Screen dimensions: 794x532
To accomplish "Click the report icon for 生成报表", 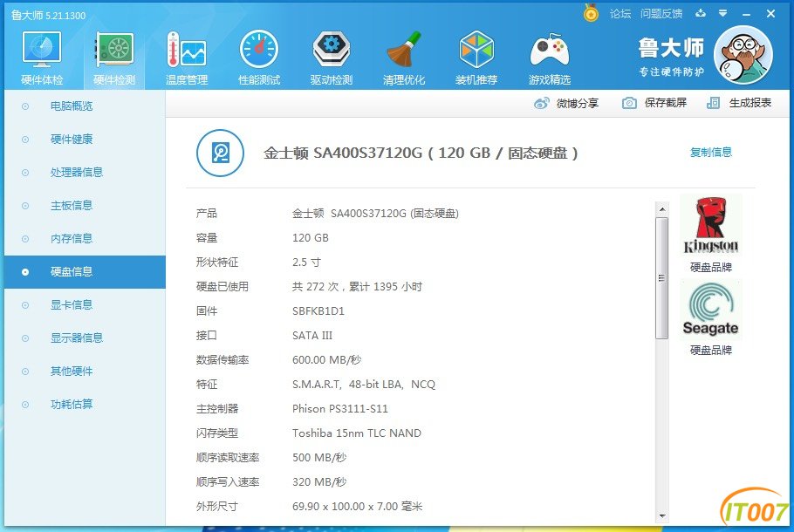I will coord(713,103).
